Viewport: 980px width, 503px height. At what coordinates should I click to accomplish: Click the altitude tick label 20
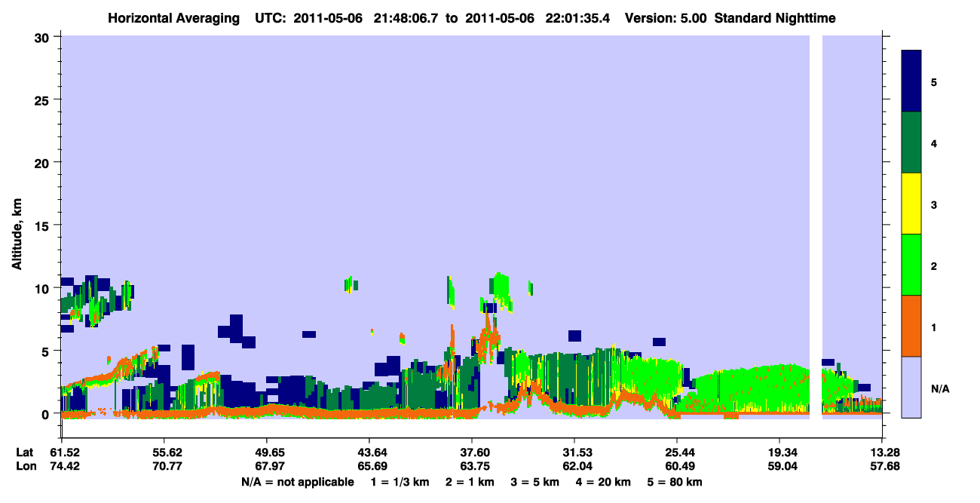point(44,163)
